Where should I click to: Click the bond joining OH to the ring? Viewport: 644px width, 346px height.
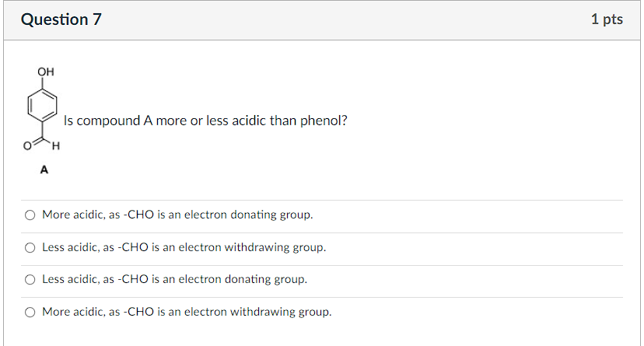[42, 83]
